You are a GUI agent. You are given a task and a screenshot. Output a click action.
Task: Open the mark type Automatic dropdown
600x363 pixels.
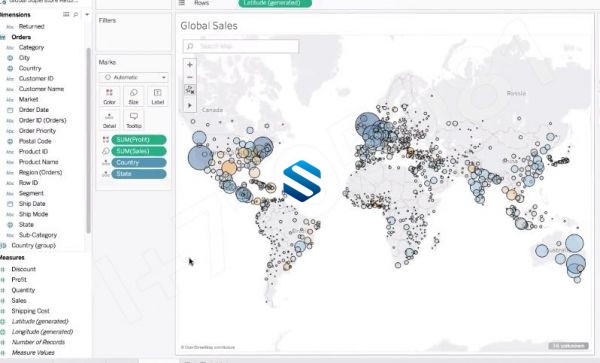coord(134,77)
